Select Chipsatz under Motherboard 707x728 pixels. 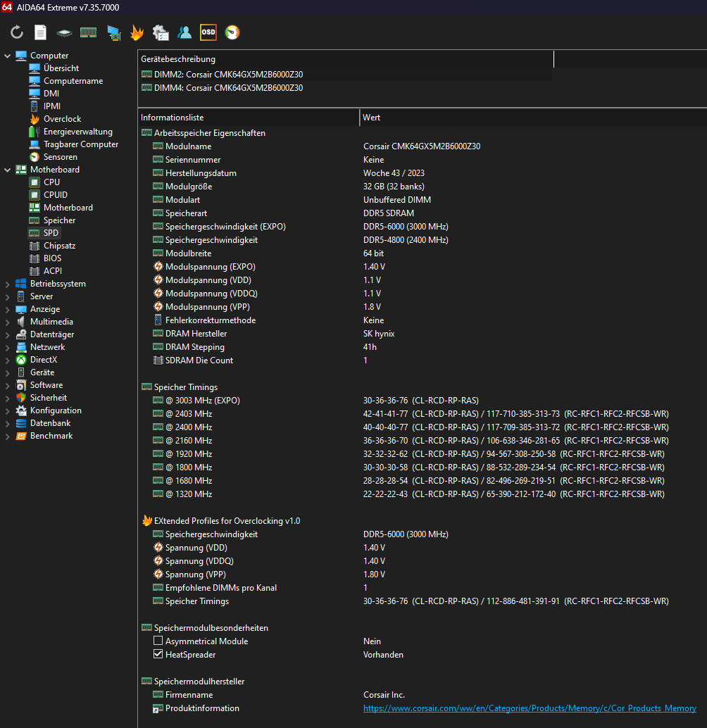[59, 246]
